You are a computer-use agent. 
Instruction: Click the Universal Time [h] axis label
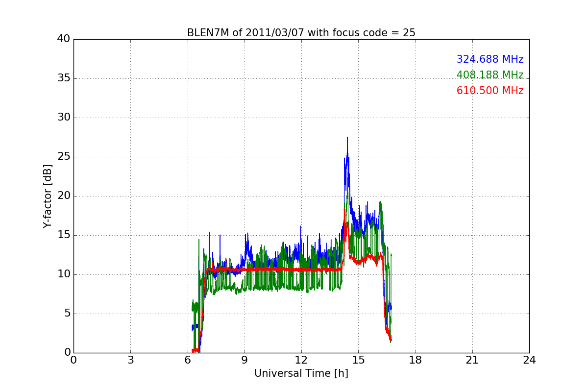(301, 373)
